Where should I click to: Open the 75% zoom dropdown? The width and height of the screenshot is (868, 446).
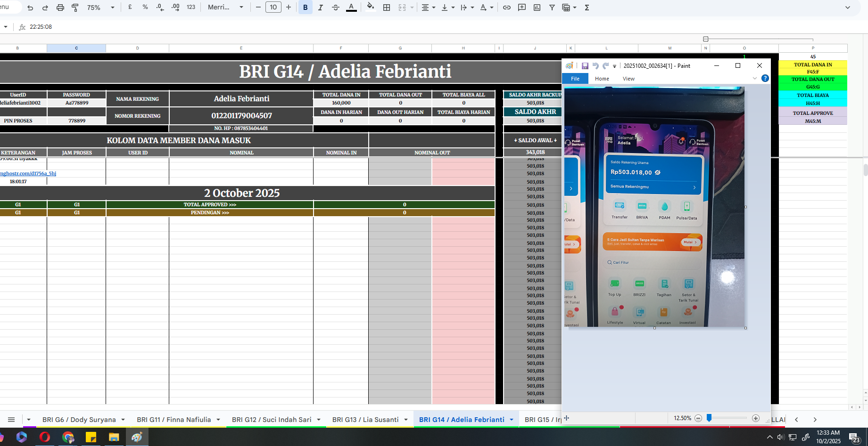[x=101, y=8]
